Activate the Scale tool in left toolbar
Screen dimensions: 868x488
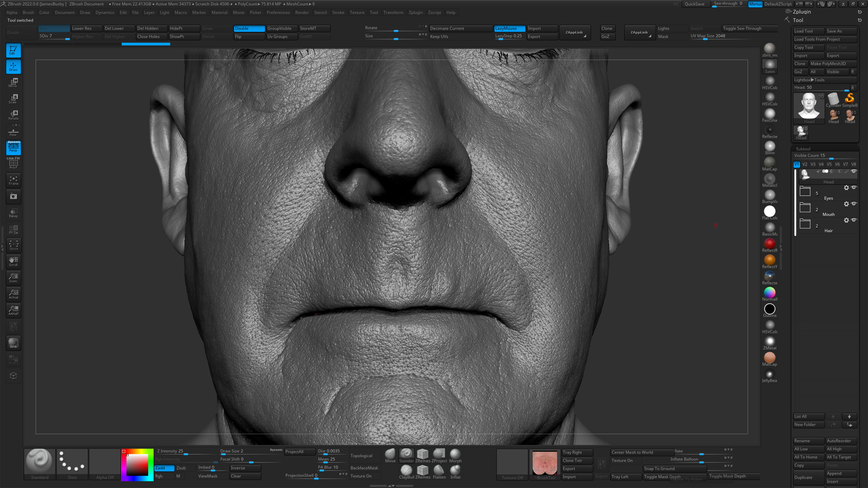[x=13, y=98]
